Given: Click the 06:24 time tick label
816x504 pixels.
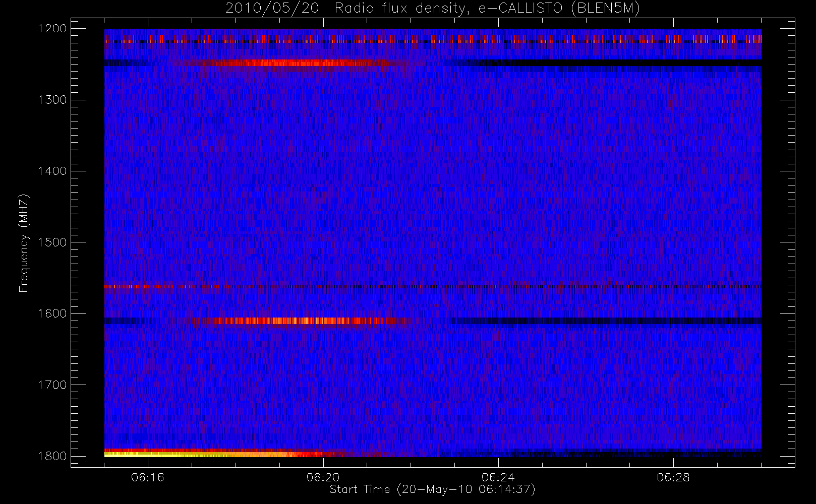Looking at the screenshot, I should coord(498,477).
